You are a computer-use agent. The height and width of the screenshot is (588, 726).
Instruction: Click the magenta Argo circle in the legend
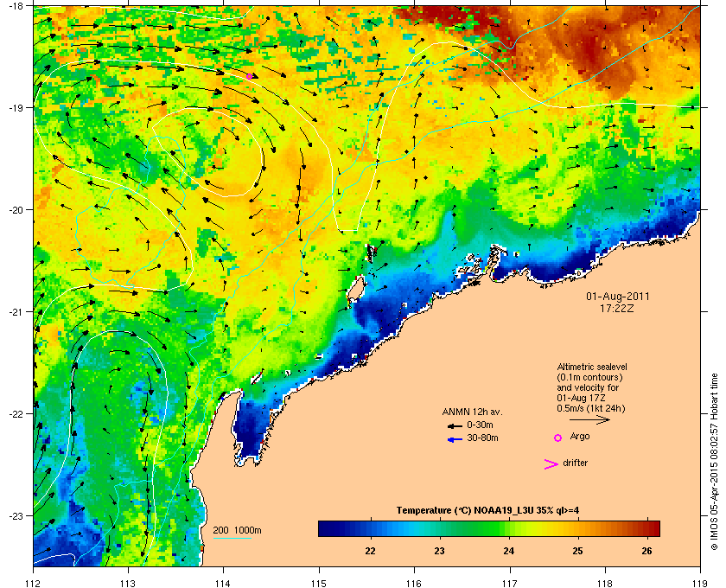click(558, 438)
